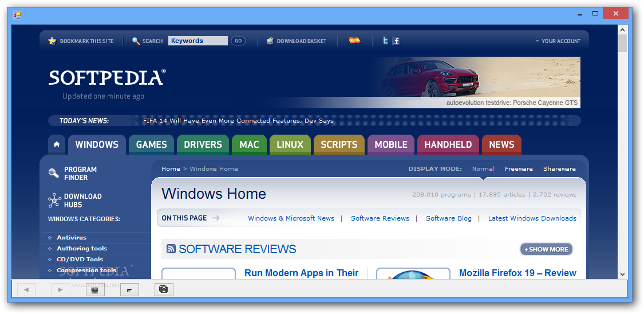Click the Bookmark This Site text link
Screen dimensions: 644x314
[86, 41]
